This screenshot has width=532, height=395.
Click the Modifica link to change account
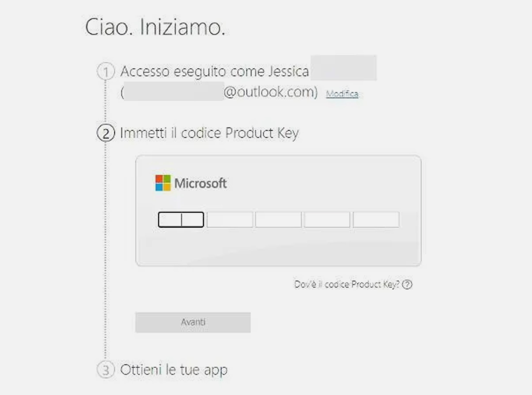click(342, 93)
